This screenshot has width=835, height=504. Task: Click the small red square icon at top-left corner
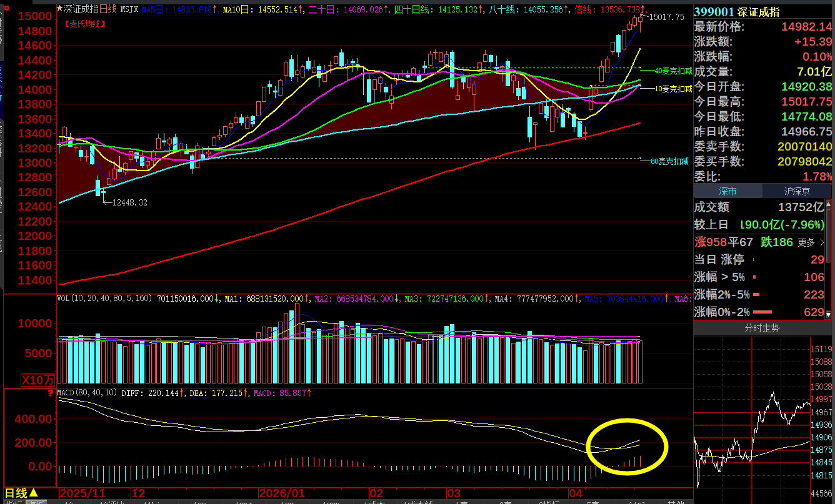tap(4, 4)
